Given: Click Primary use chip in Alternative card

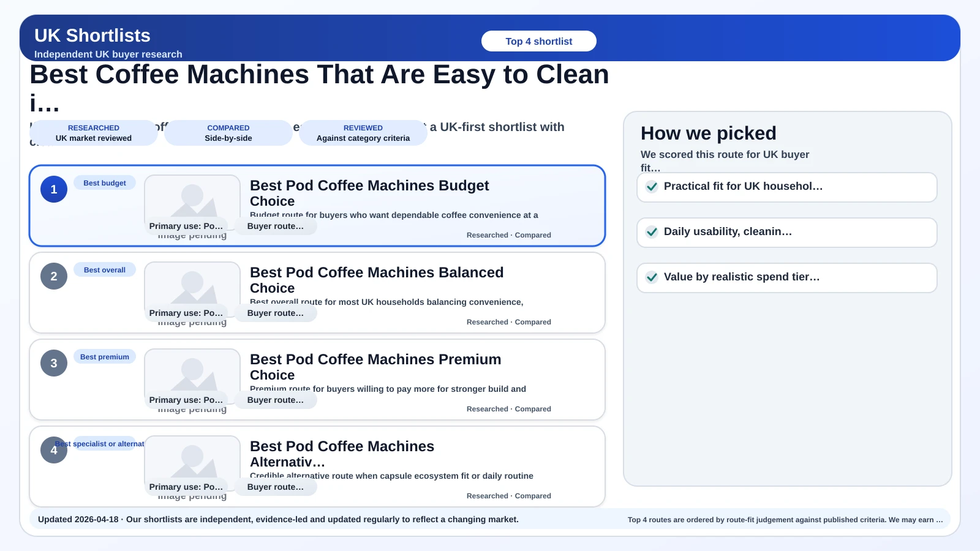Looking at the screenshot, I should pos(186,487).
